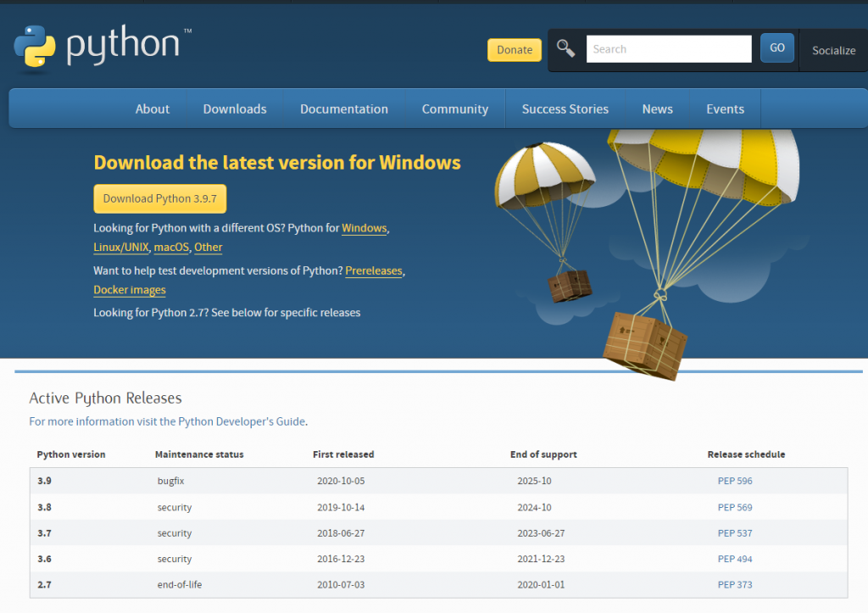Open the Socialize menu
Viewport: 868px width, 613px height.
coord(834,50)
